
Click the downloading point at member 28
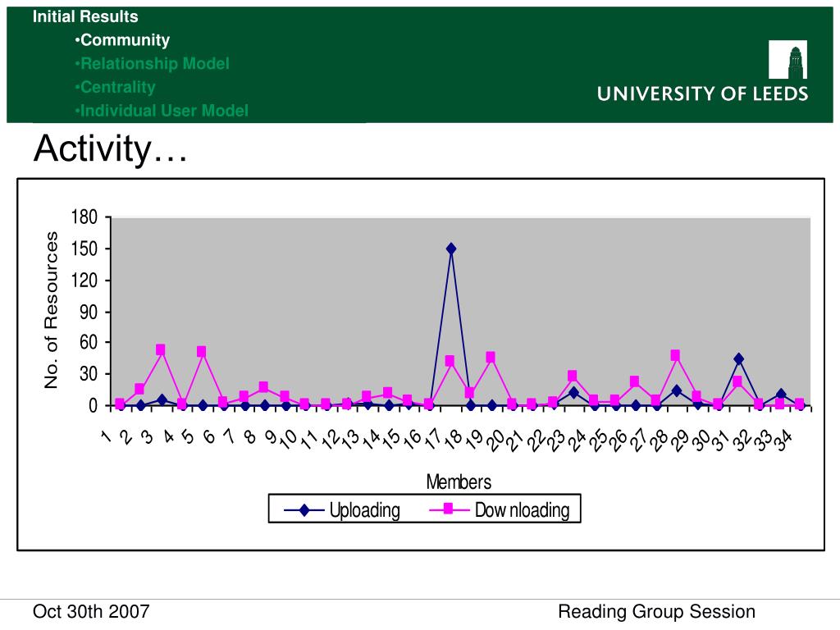(x=676, y=356)
